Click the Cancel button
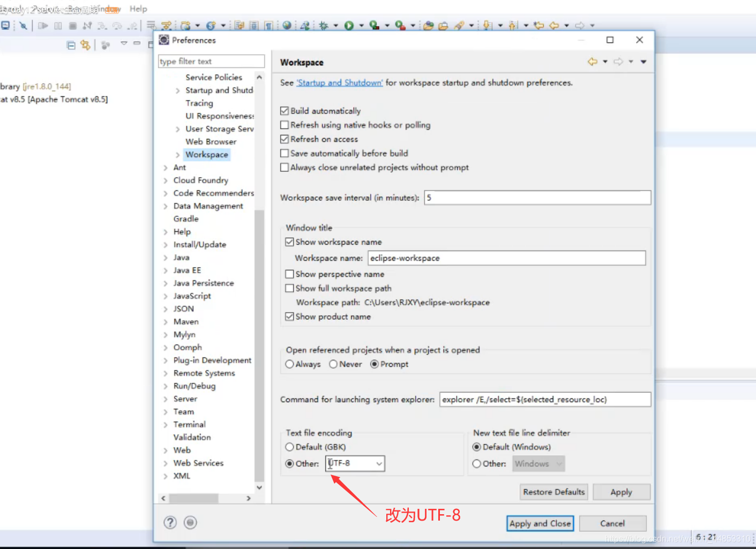Image resolution: width=756 pixels, height=549 pixels. 613,523
